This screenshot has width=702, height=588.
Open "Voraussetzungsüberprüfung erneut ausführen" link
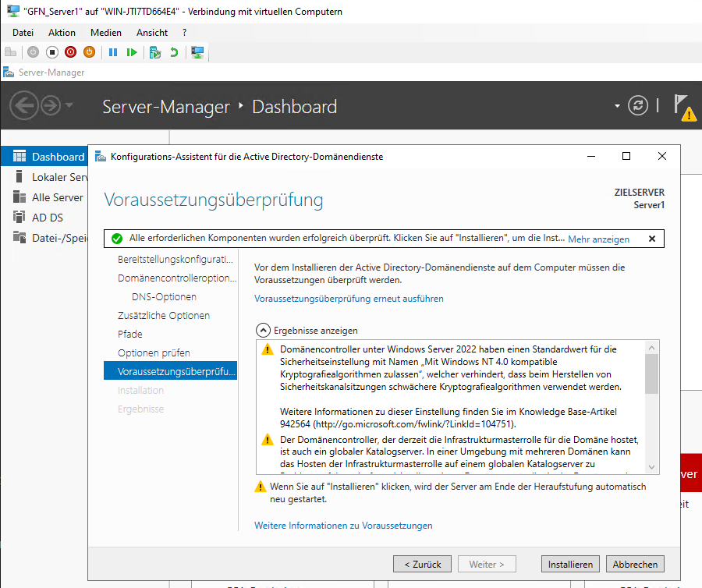[349, 298]
